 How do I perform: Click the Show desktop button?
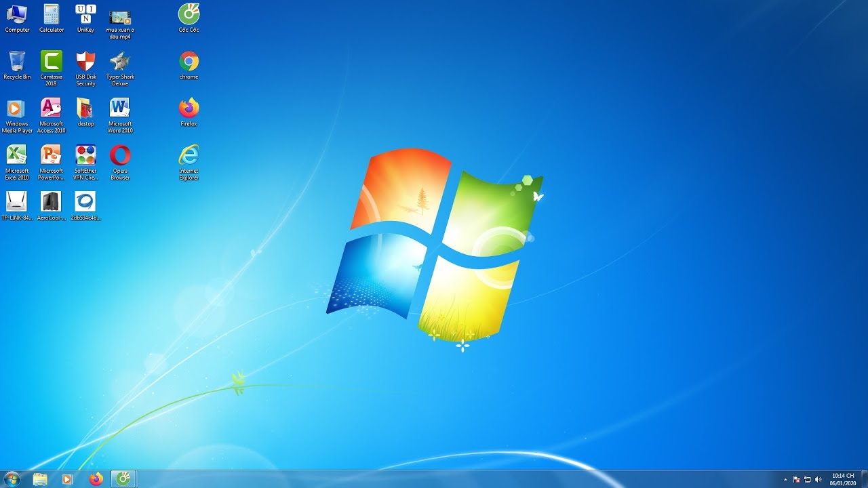coord(864,479)
